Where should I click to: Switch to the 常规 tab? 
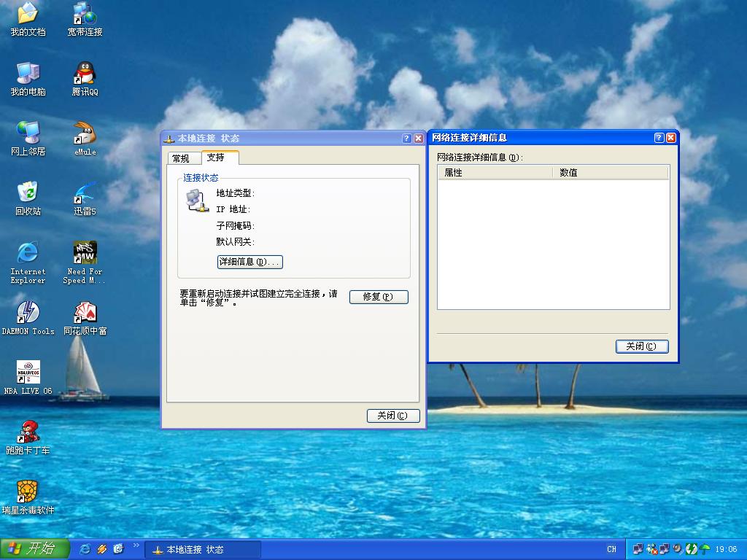pos(181,158)
